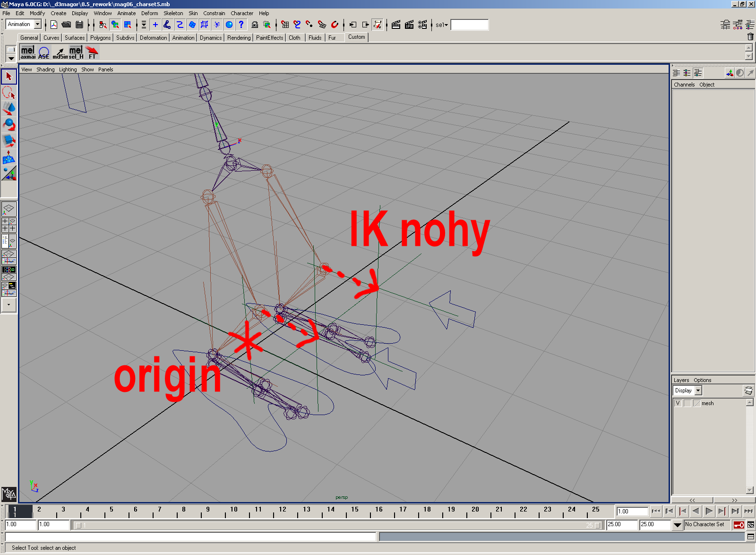Image resolution: width=756 pixels, height=555 pixels.
Task: Toggle snap to points icon
Action: (309, 25)
